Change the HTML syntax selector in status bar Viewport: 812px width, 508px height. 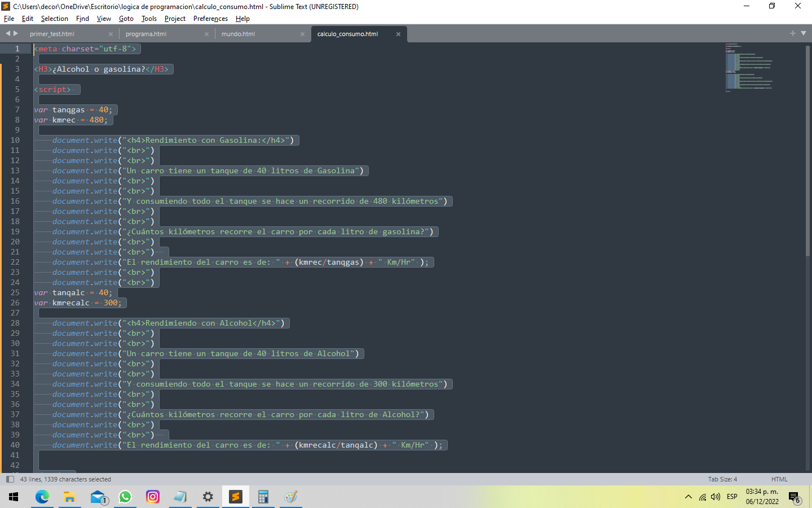coord(779,479)
